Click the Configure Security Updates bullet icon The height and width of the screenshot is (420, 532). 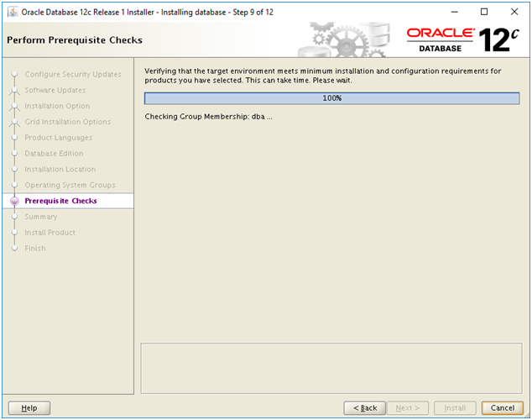tap(14, 75)
